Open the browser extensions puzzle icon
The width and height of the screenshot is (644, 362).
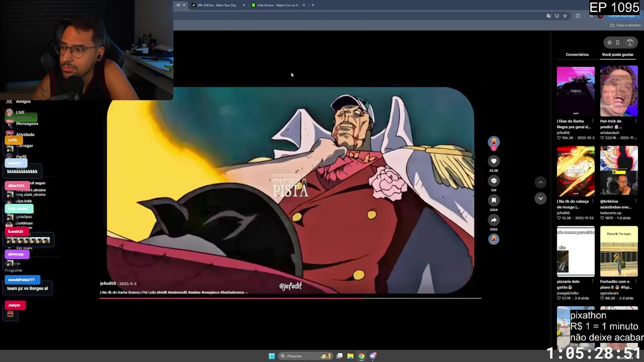[x=578, y=16]
